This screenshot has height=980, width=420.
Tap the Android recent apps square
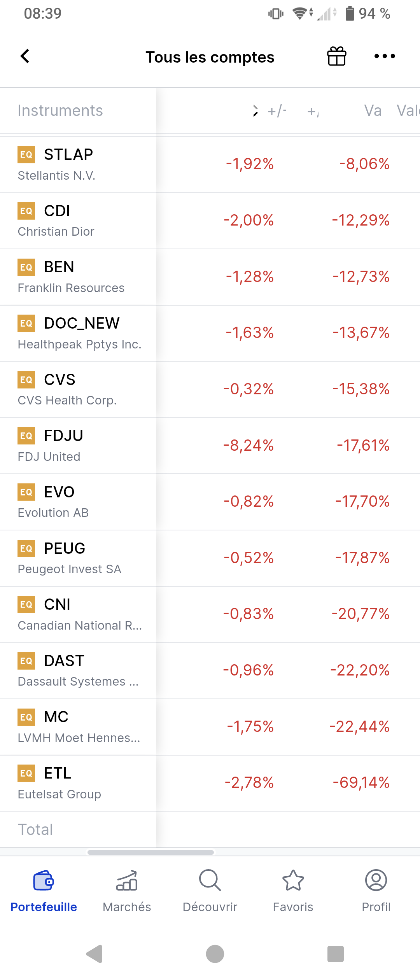[x=335, y=954]
